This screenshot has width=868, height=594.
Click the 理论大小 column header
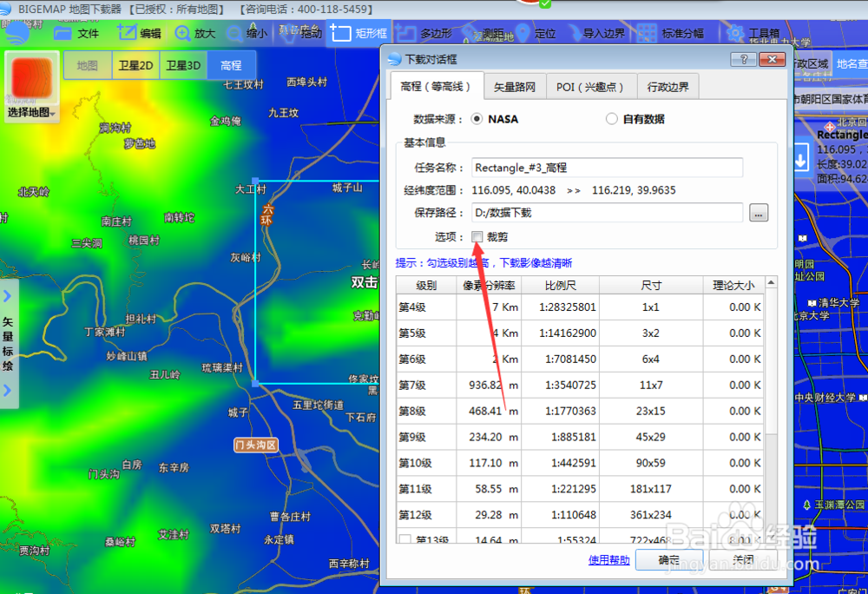733,285
